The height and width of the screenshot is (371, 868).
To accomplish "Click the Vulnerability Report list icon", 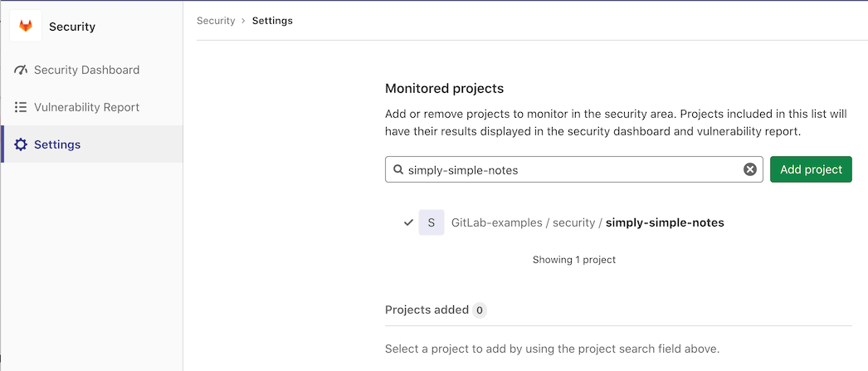I will [21, 108].
